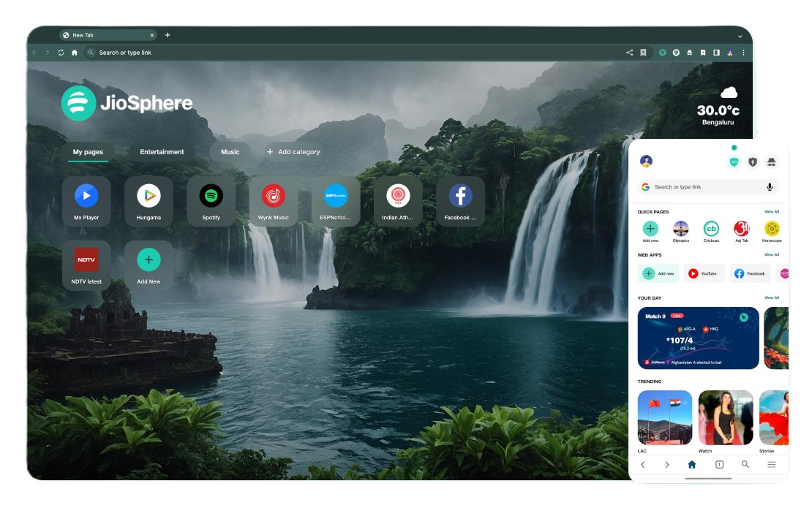The width and height of the screenshot is (812, 508).
Task: Toggle incognito mode hat-and-glasses icon
Action: tap(771, 162)
